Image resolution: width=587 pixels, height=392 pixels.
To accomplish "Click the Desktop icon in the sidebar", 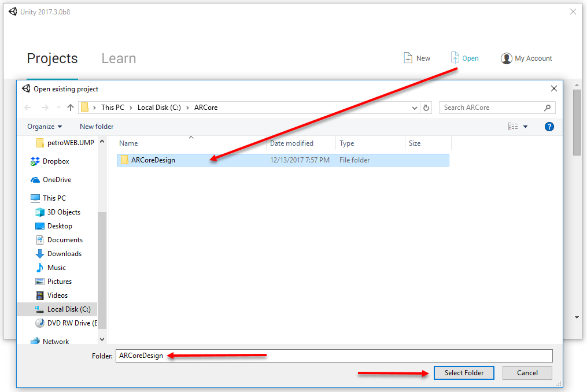I will [40, 226].
